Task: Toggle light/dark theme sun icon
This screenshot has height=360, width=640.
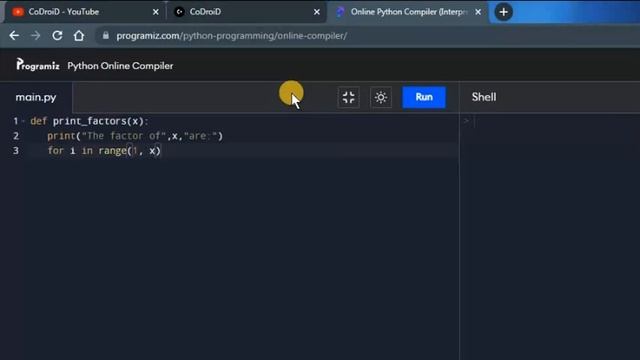Action: (x=381, y=97)
